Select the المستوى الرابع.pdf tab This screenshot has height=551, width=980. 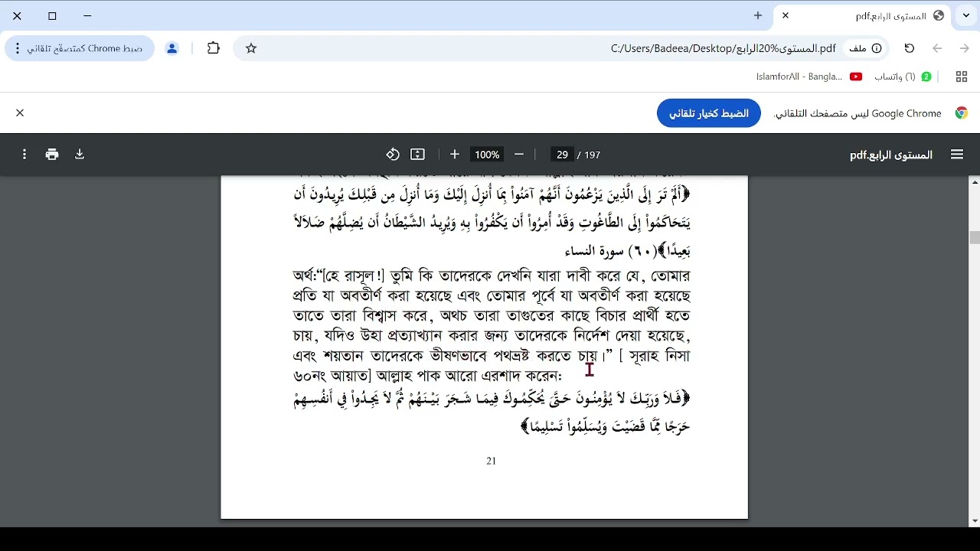pos(863,16)
